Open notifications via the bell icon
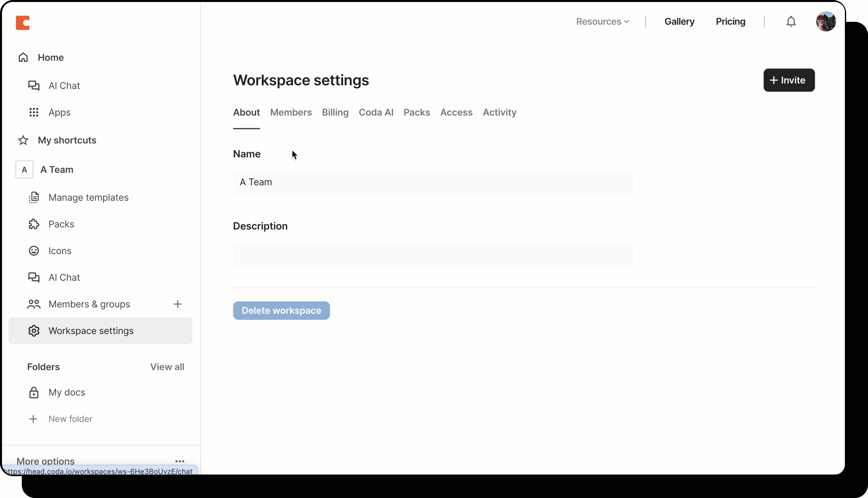Viewport: 868px width, 498px height. coord(791,21)
